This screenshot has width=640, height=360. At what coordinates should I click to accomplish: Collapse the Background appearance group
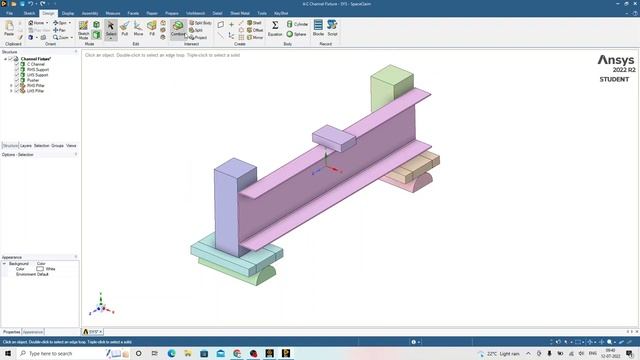(x=4, y=264)
